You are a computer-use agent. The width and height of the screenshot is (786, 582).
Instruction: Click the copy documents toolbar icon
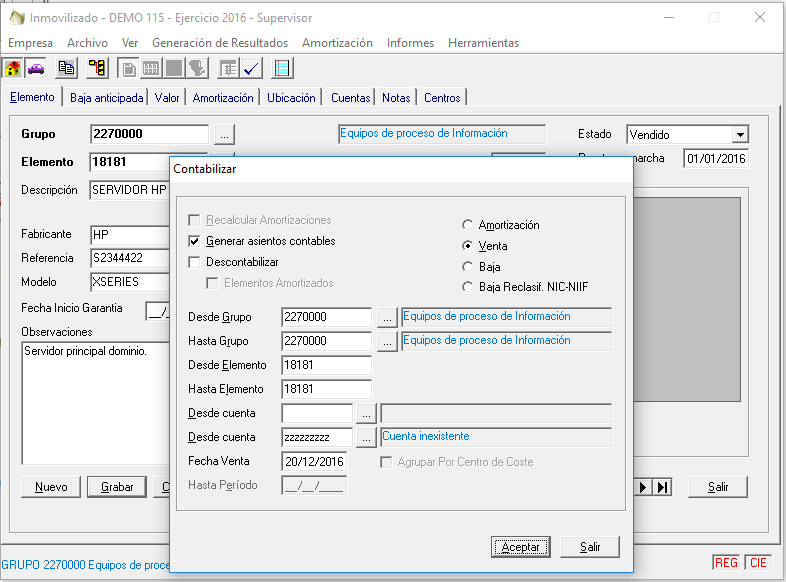coord(66,68)
